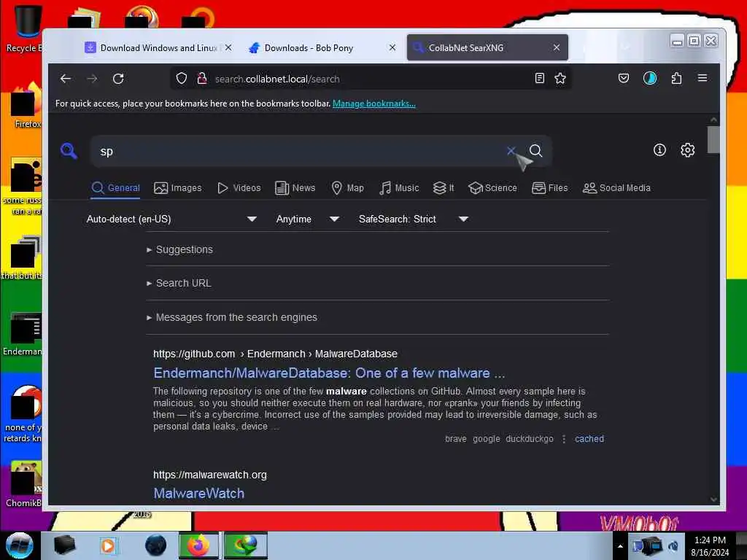The height and width of the screenshot is (560, 747).
Task: Switch to Social Media category
Action: coord(616,188)
